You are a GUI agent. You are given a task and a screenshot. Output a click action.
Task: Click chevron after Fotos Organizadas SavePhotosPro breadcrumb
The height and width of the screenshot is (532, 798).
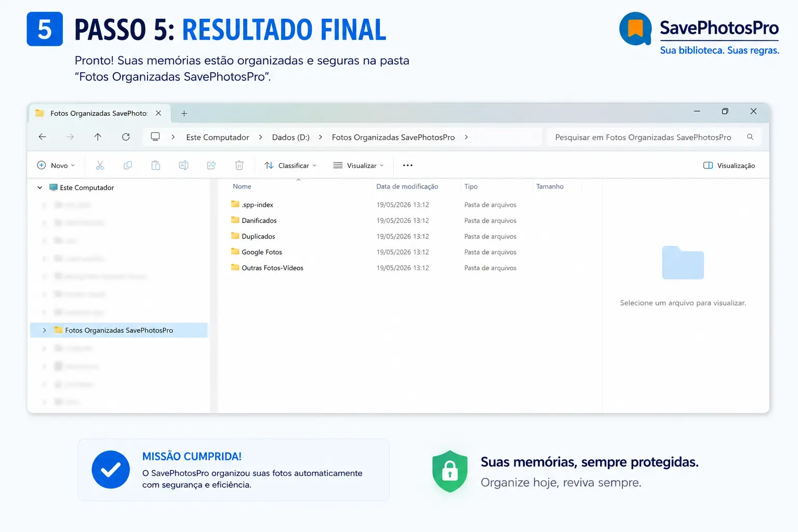pyautogui.click(x=466, y=137)
